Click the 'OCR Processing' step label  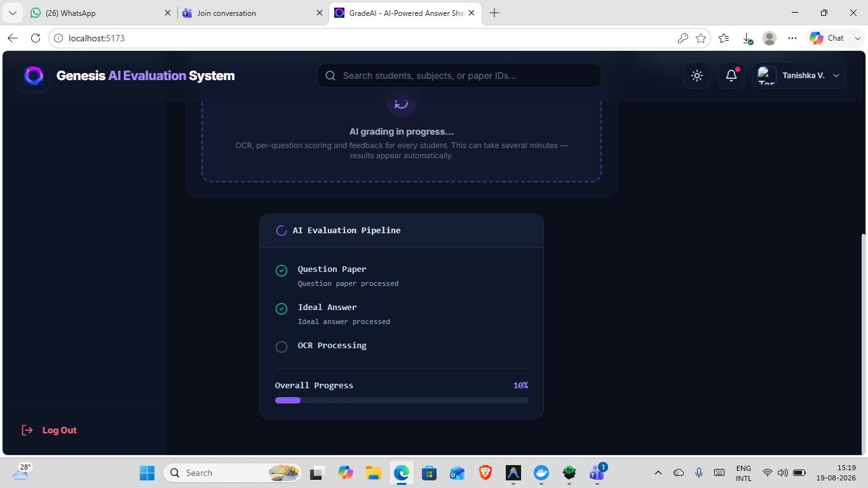[x=332, y=345]
